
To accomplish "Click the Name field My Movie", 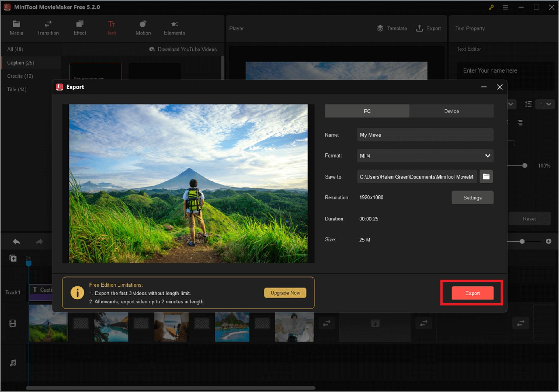I will (425, 135).
